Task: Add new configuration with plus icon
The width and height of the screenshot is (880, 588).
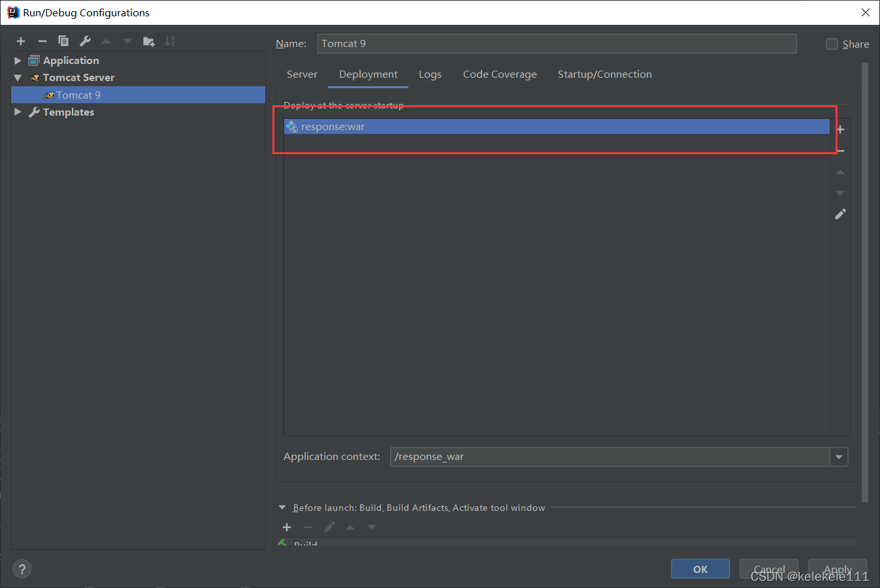Action: 21,41
